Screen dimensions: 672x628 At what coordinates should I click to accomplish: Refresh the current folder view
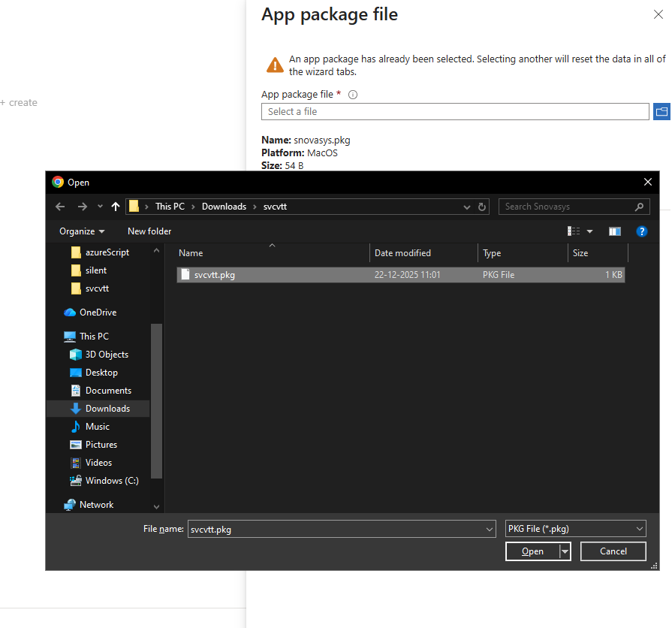point(482,207)
